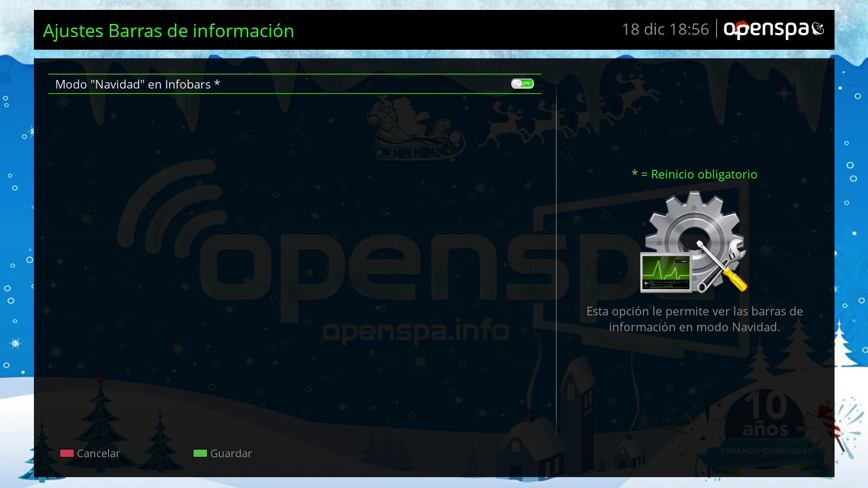Screen dimensions: 868x488
Task: Click the Guardar label
Action: click(x=231, y=453)
